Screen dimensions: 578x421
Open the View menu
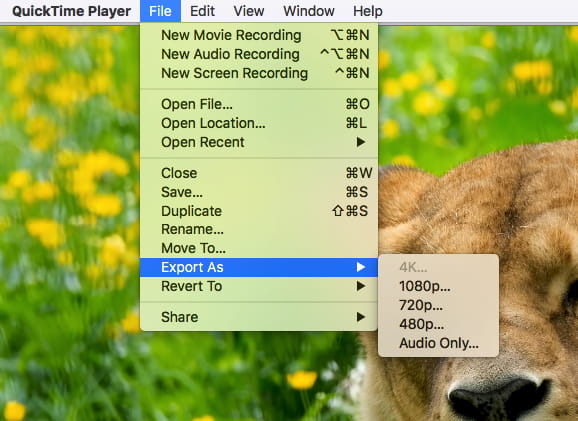tap(249, 11)
